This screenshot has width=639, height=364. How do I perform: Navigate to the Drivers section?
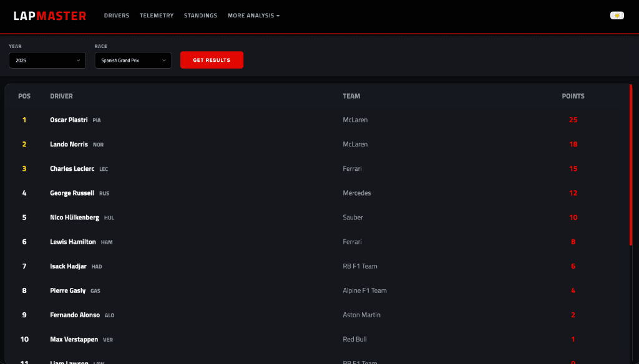tap(117, 16)
